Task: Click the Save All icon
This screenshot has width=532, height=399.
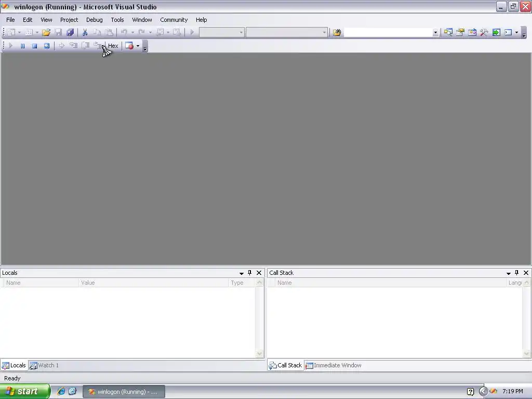Action: tap(70, 32)
